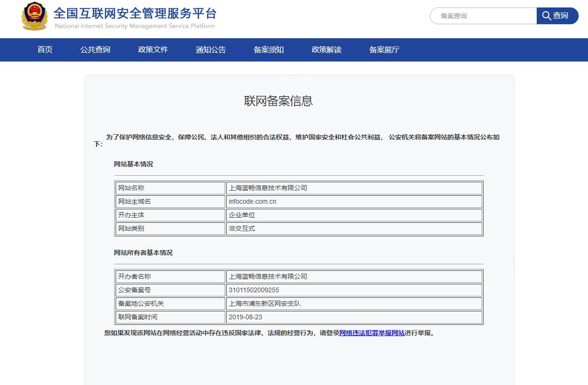Select the 备案须知 filing instructions menu
Screen dimensions: 588x385
click(x=268, y=50)
